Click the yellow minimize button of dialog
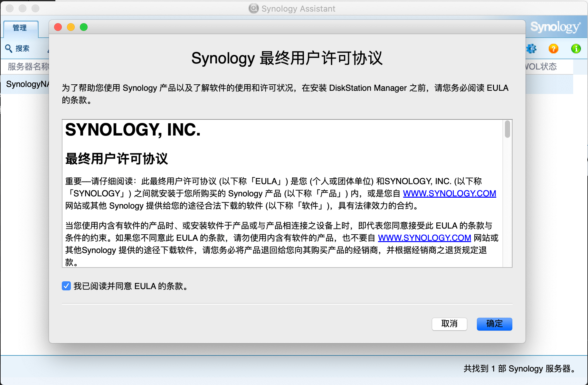 (71, 27)
